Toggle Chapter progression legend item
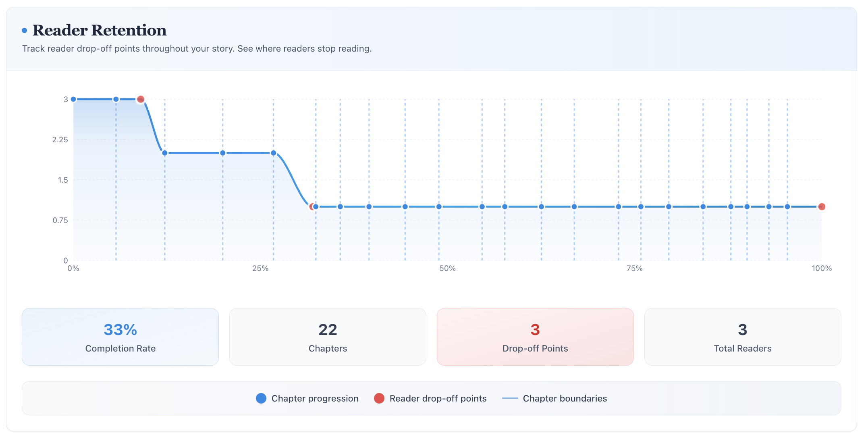The image size is (868, 437). point(315,399)
